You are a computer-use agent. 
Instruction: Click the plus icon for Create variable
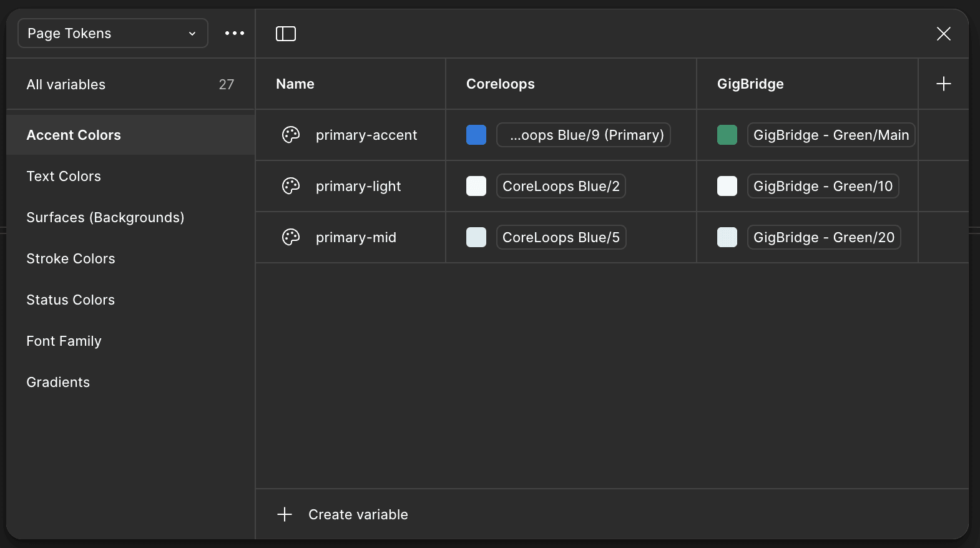285,514
